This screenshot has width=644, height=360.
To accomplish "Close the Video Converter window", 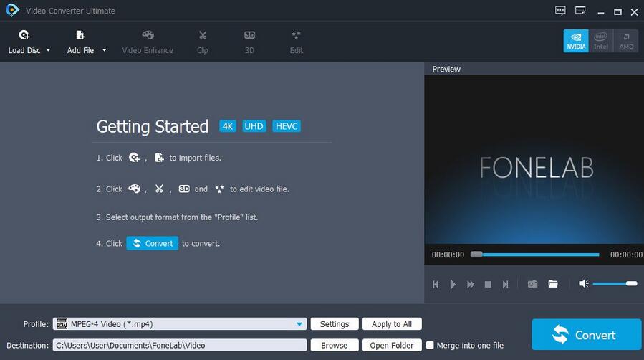I will click(635, 12).
